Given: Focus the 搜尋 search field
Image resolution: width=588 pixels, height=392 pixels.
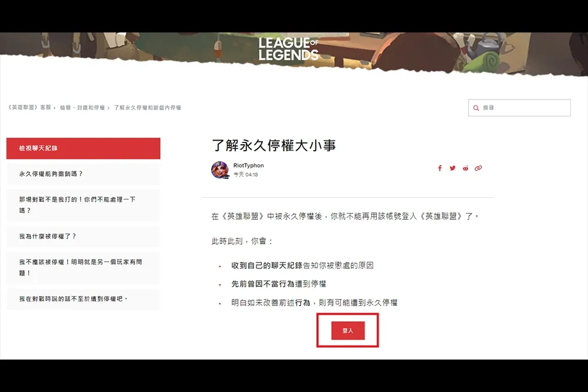Looking at the screenshot, I should tap(519, 108).
